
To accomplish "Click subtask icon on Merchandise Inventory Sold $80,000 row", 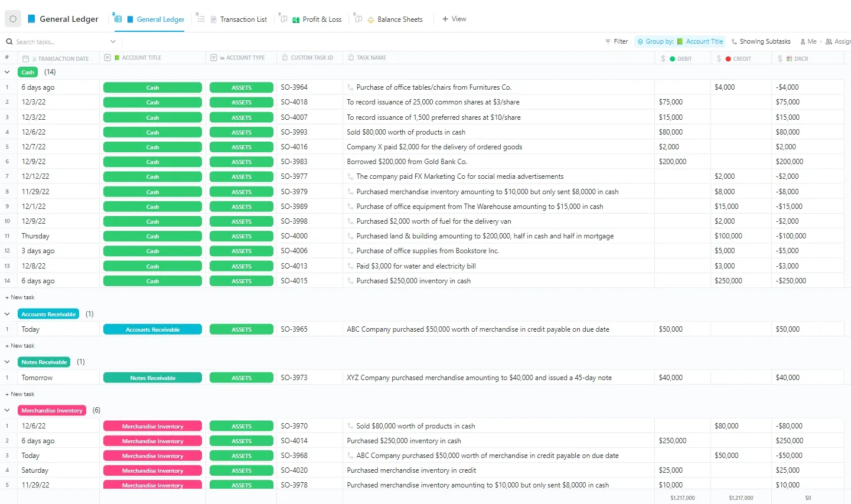I will (351, 426).
